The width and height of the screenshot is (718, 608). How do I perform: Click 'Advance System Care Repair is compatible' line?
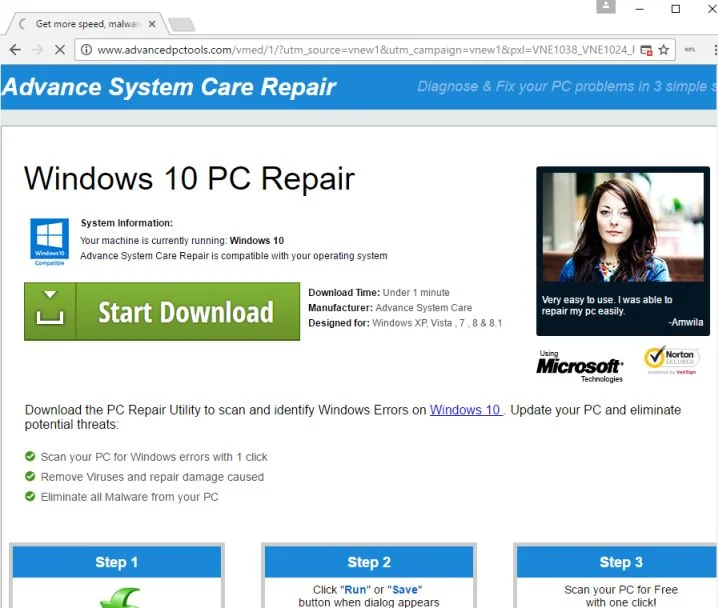tap(234, 255)
